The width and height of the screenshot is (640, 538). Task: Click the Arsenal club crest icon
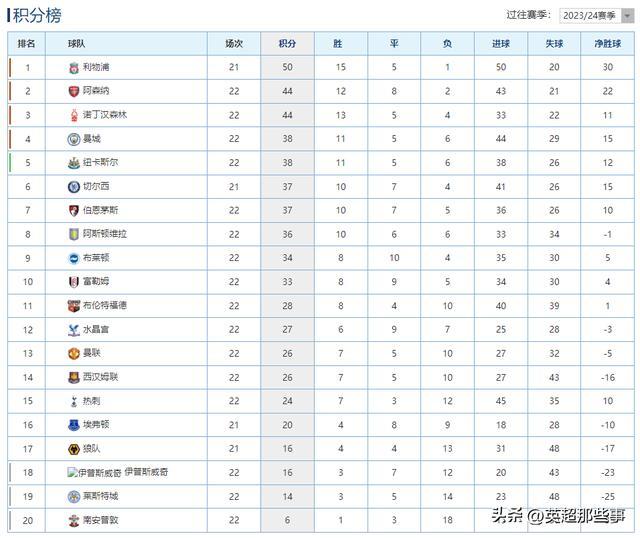pyautogui.click(x=73, y=91)
